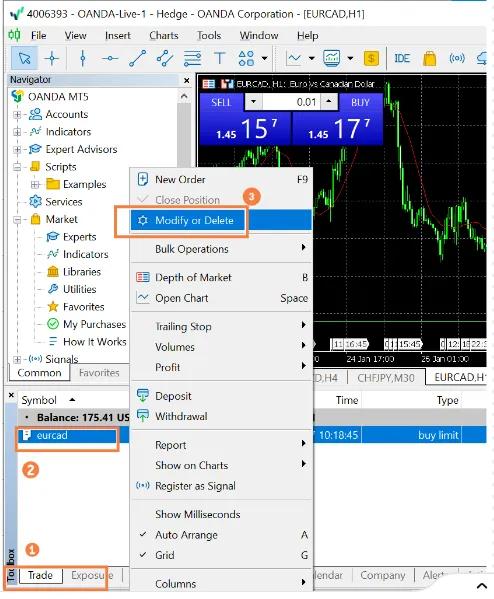Draw a horizontal line tool
The height and width of the screenshot is (599, 494).
[x=110, y=58]
